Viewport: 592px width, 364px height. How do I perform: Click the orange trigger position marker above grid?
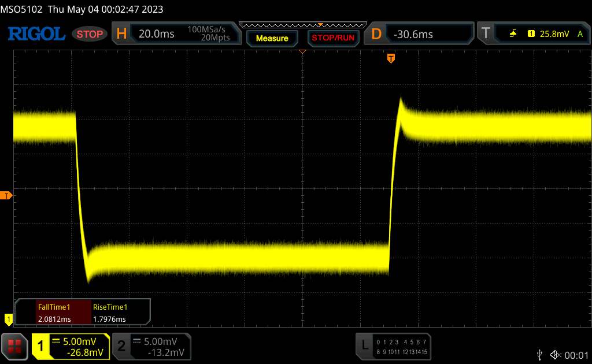pos(391,58)
